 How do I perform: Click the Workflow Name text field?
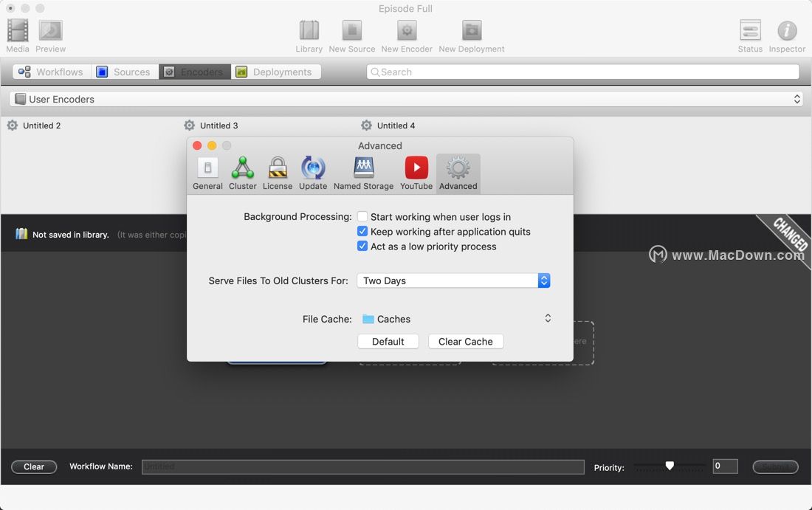363,466
